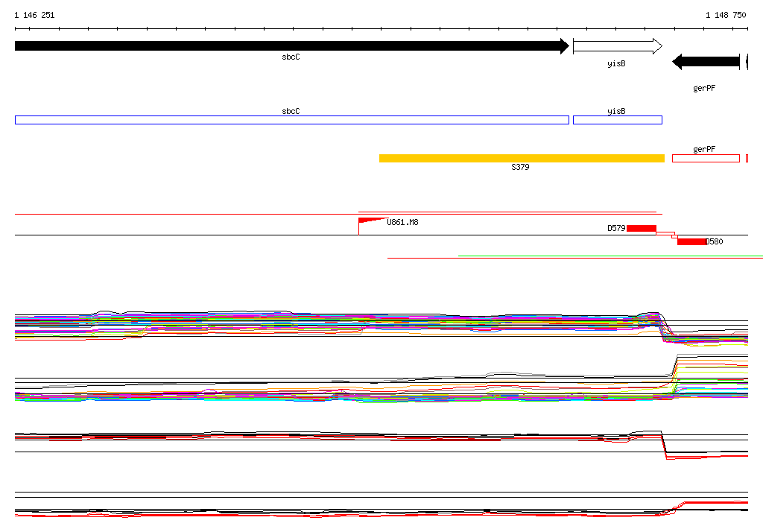Click the black sbcC gene arrow
This screenshot has height=532, width=763.
(292, 46)
